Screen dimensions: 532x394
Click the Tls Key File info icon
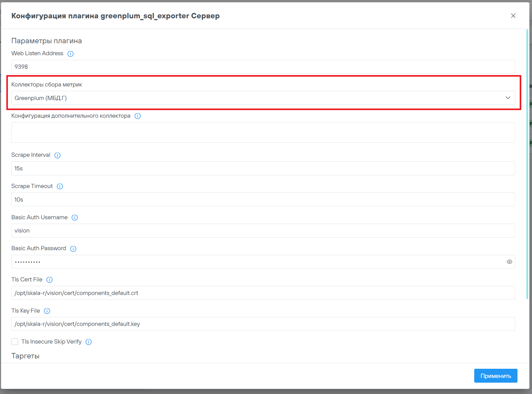(47, 311)
